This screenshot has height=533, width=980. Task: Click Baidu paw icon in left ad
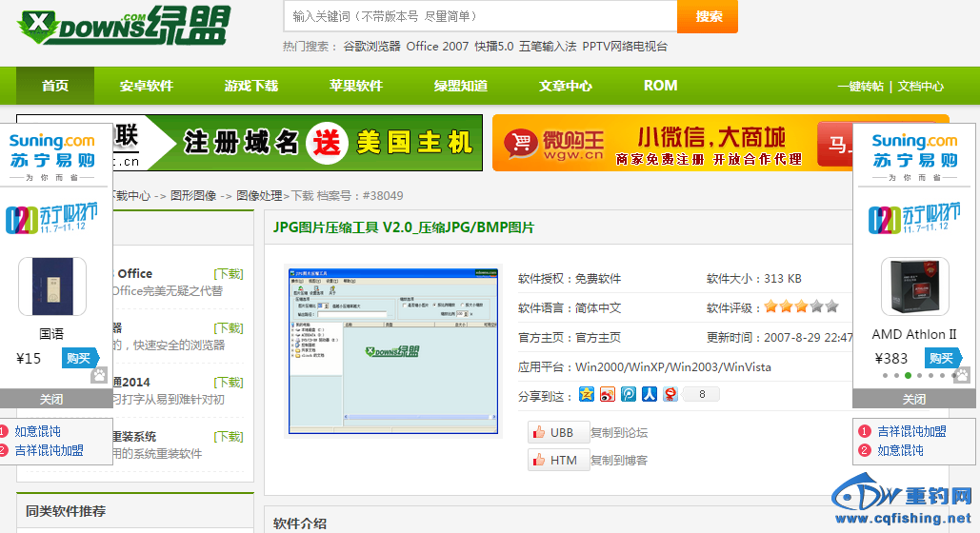(x=99, y=375)
